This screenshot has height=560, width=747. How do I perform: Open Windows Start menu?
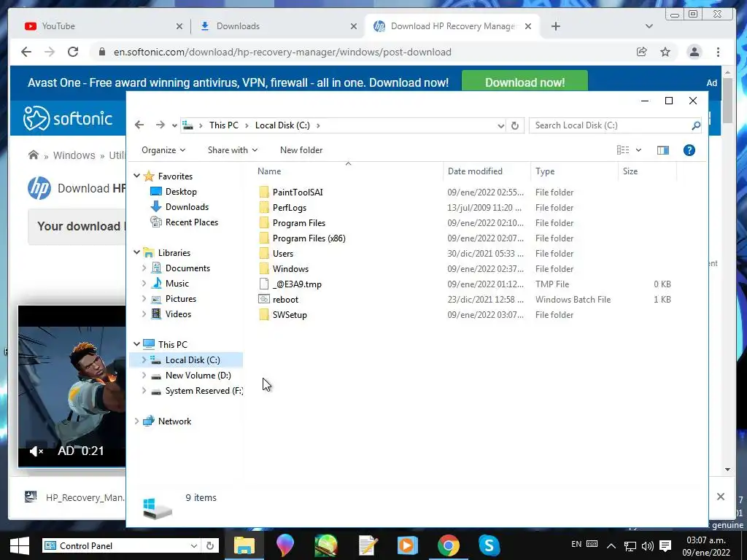20,545
